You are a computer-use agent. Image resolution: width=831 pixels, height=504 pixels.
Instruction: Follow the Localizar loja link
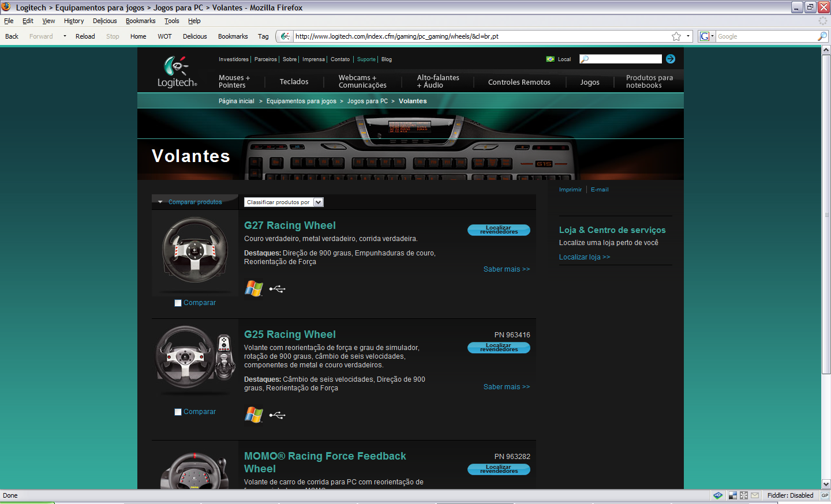[584, 257]
